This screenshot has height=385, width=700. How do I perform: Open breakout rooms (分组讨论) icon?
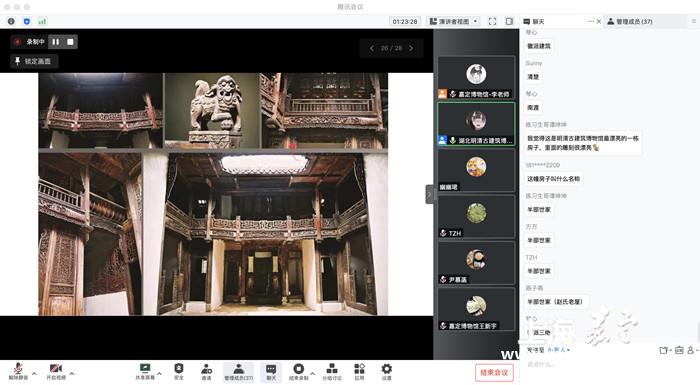click(x=332, y=371)
